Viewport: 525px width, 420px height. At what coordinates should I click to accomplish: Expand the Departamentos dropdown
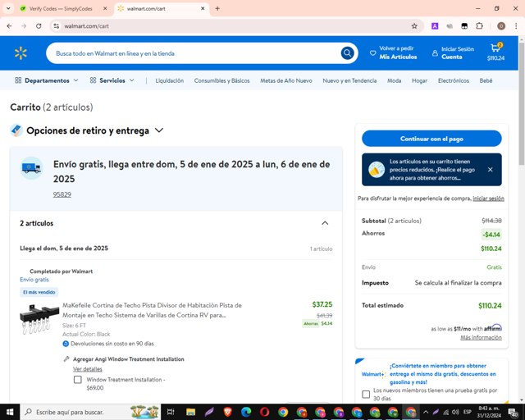(x=47, y=80)
